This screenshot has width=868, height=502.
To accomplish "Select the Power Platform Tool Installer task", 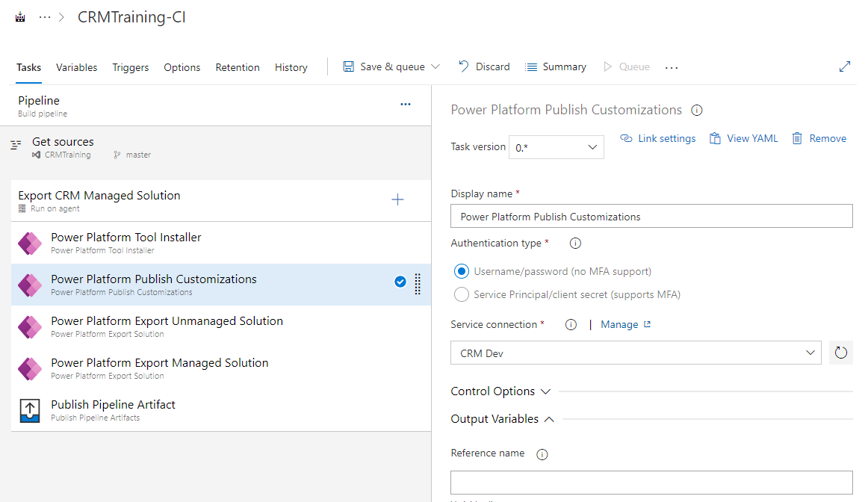I will click(x=221, y=243).
